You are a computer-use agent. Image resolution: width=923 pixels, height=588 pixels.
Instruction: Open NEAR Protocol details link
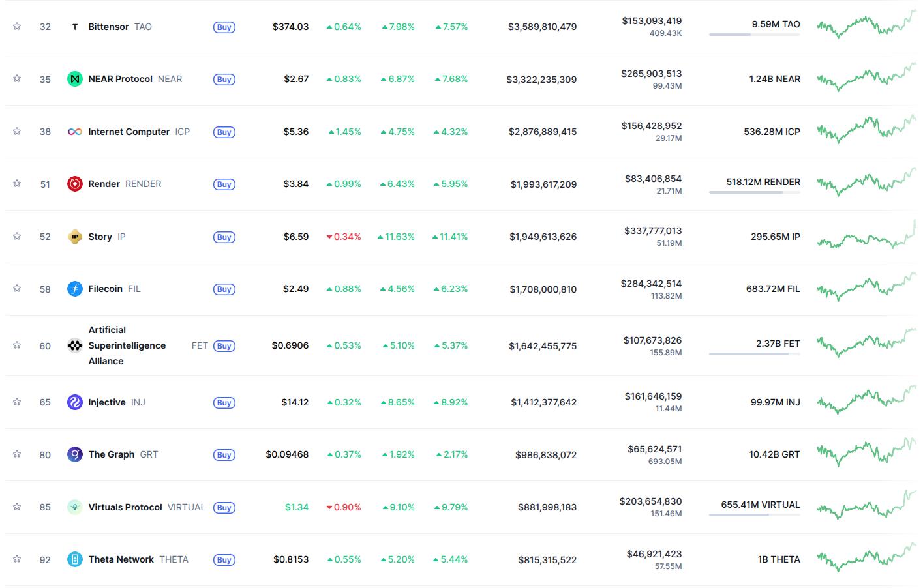coord(121,79)
